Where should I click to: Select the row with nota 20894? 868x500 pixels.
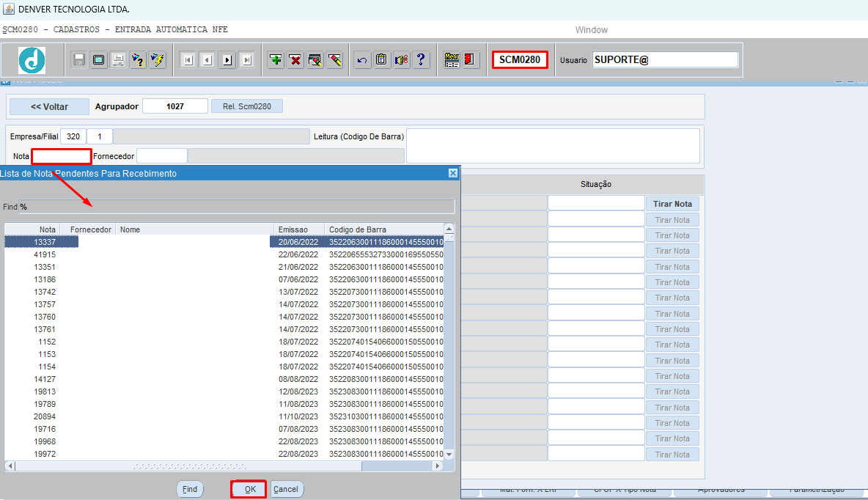pyautogui.click(x=224, y=416)
